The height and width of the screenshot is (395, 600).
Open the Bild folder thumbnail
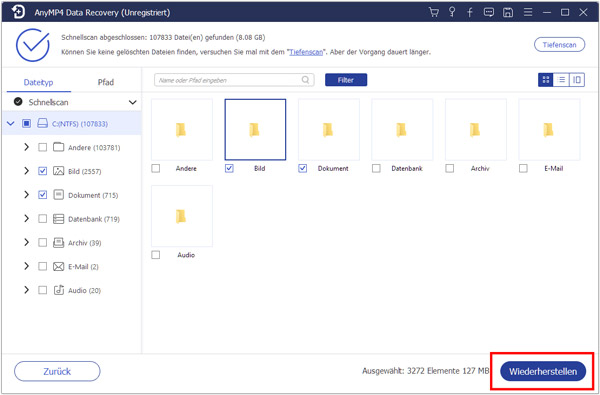[x=255, y=129]
